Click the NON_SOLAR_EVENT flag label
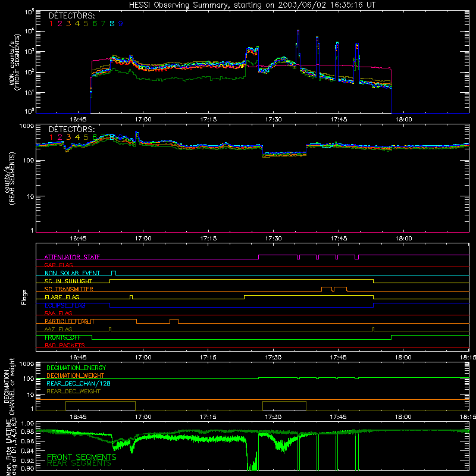Screen dimensions: 476x476 pos(72,273)
